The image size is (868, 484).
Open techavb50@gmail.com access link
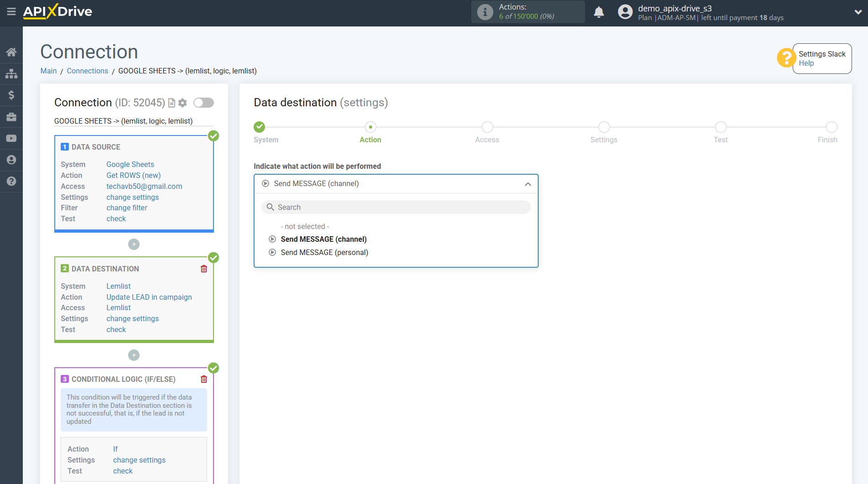(x=144, y=186)
